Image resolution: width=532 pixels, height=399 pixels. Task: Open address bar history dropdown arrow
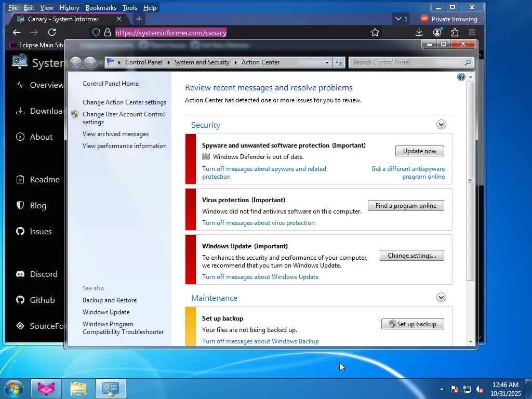click(327, 62)
